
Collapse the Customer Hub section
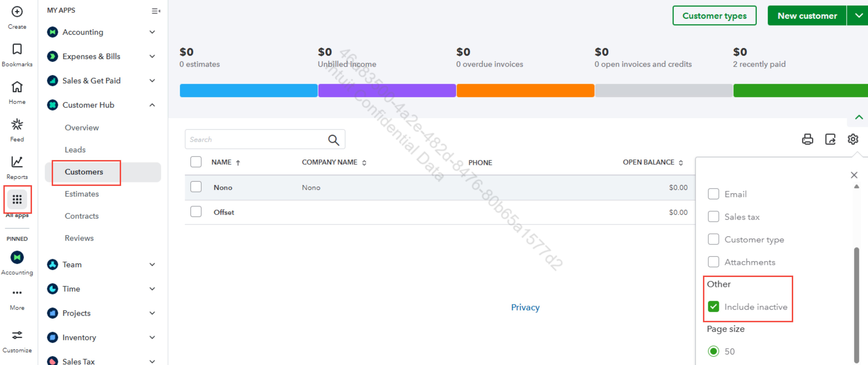152,105
